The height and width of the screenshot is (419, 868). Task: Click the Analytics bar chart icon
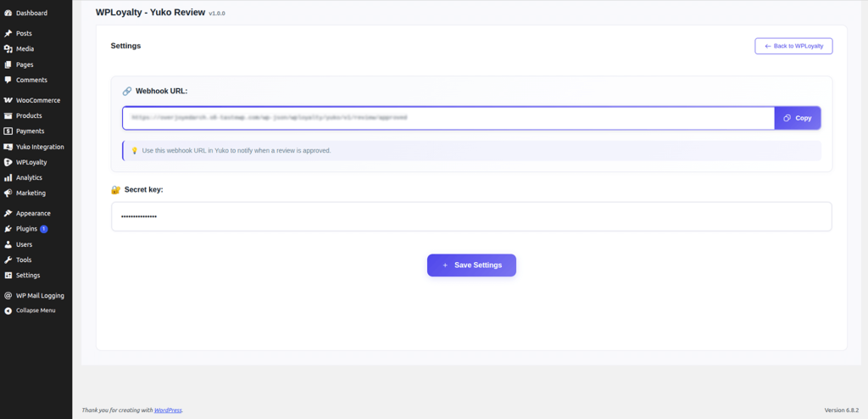pyautogui.click(x=8, y=178)
